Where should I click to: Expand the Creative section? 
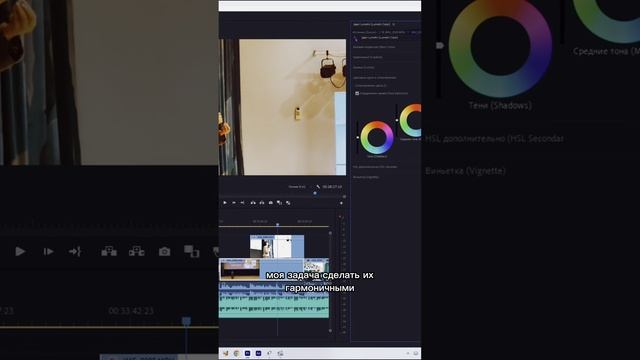pyautogui.click(x=368, y=57)
